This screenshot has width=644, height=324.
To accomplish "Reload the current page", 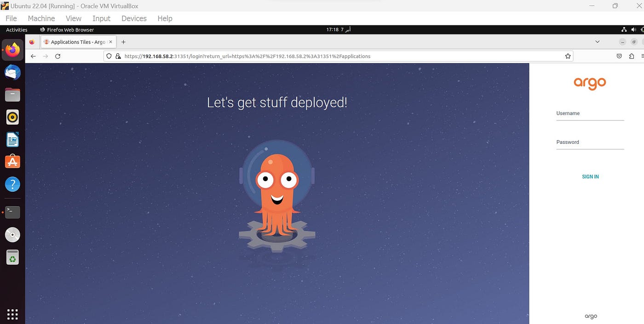I will pyautogui.click(x=57, y=56).
